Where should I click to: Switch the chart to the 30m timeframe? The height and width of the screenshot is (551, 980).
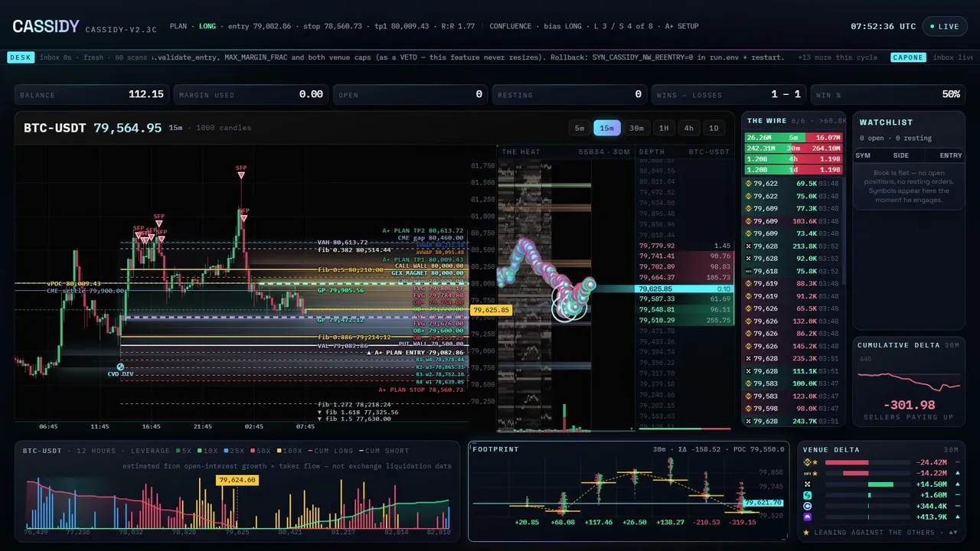[x=636, y=128]
